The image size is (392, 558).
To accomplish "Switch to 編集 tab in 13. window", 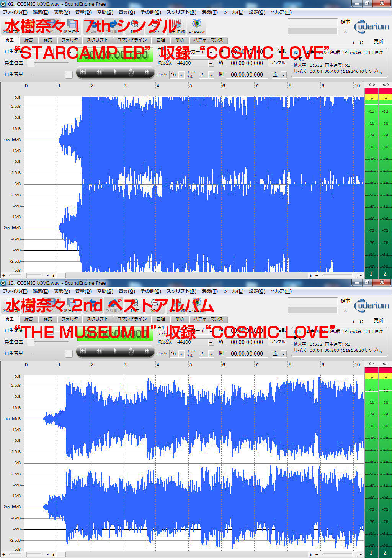I will tap(48, 319).
